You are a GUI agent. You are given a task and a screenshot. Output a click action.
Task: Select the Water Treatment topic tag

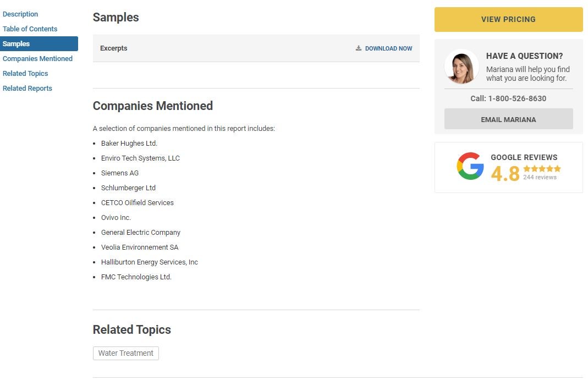pos(125,353)
